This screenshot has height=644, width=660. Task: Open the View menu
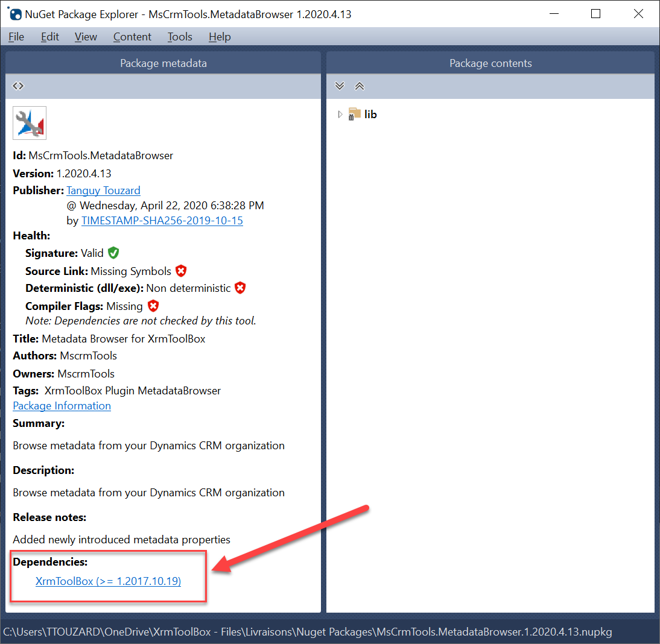point(86,37)
